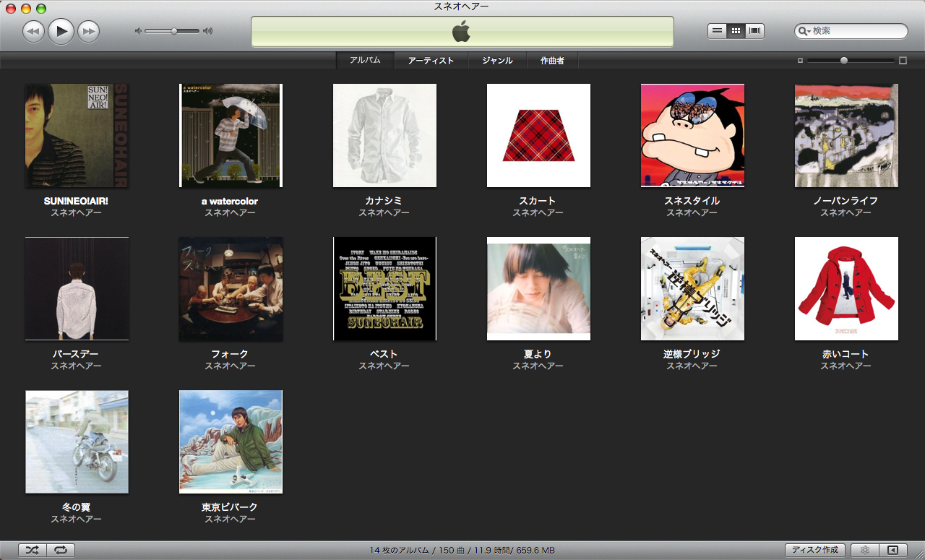Click the high volume speaker icon

208,31
